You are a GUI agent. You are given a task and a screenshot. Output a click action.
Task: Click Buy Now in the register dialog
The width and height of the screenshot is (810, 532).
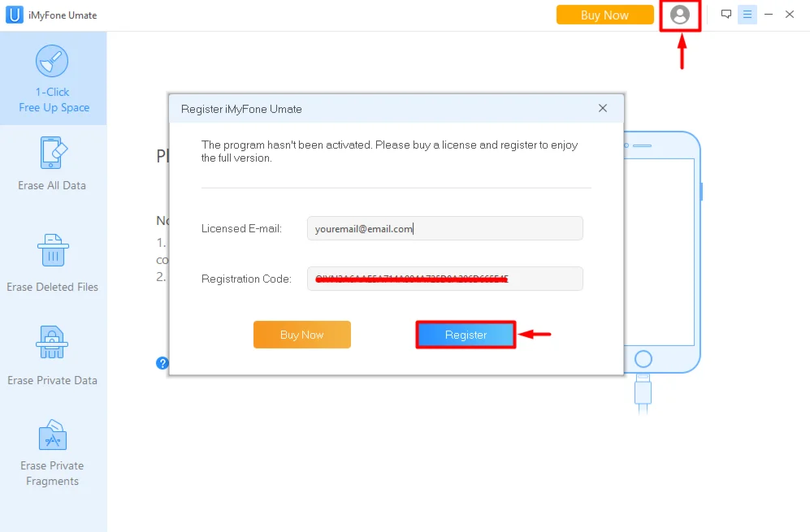coord(302,335)
